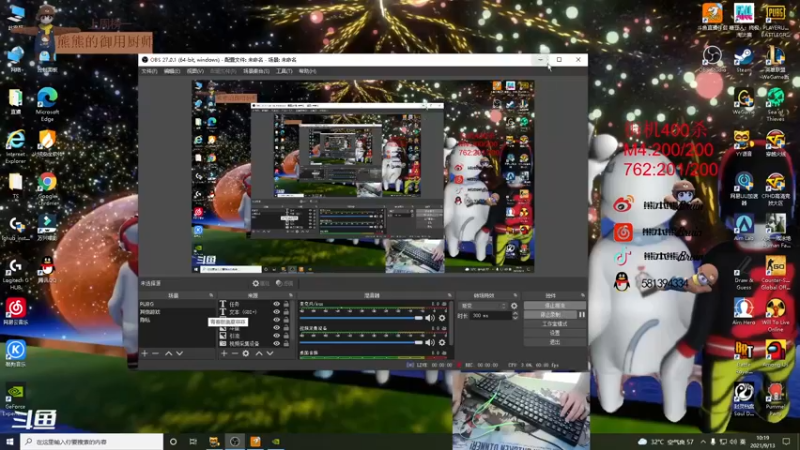Open the 工具(T) menu

[x=284, y=71]
